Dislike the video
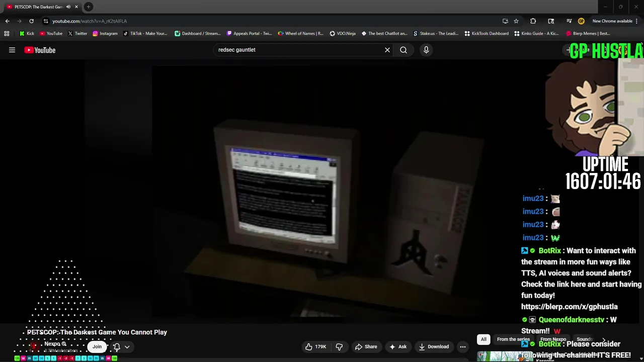This screenshot has height=362, width=644. tap(339, 346)
